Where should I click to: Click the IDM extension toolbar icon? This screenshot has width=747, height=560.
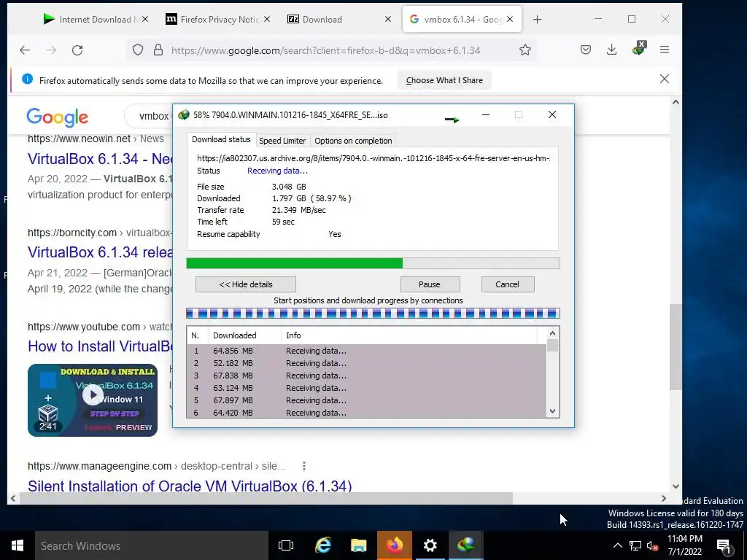pyautogui.click(x=638, y=49)
